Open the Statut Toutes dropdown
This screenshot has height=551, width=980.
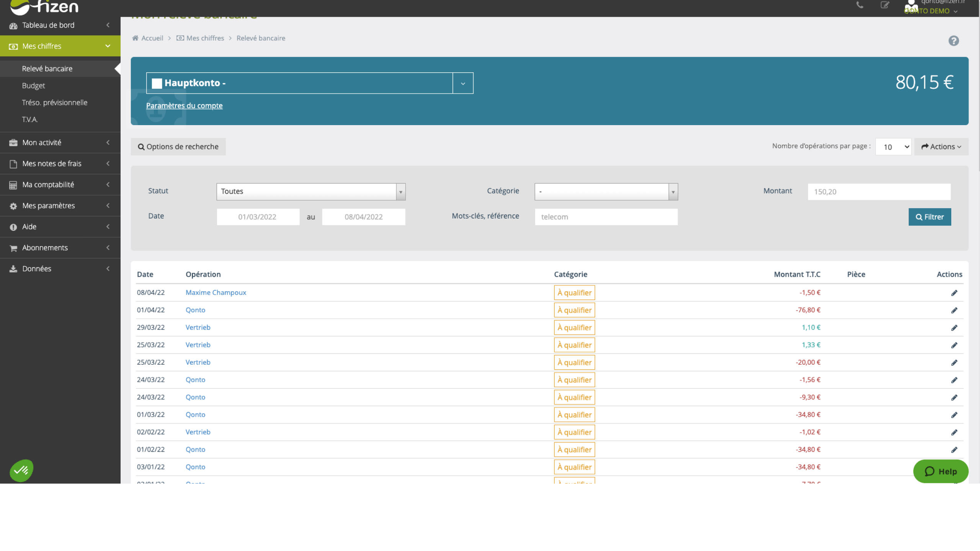click(311, 192)
